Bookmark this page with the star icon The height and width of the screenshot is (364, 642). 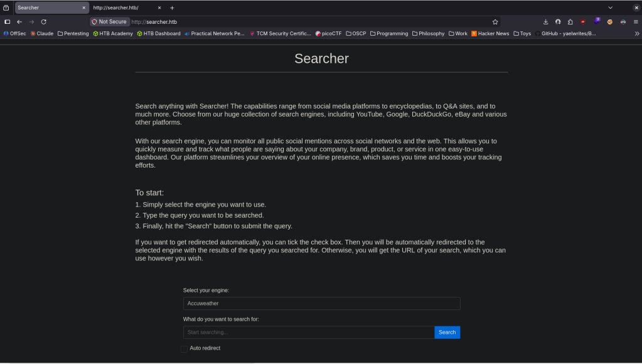point(495,21)
